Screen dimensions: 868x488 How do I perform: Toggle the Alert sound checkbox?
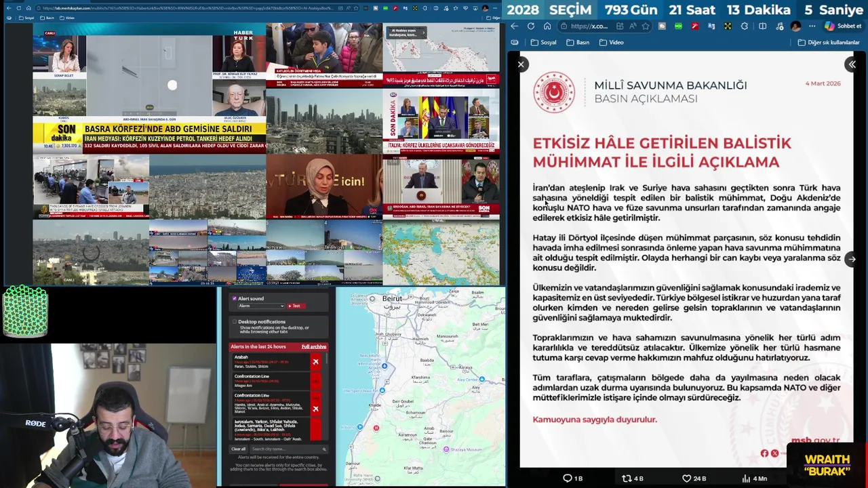click(x=235, y=298)
